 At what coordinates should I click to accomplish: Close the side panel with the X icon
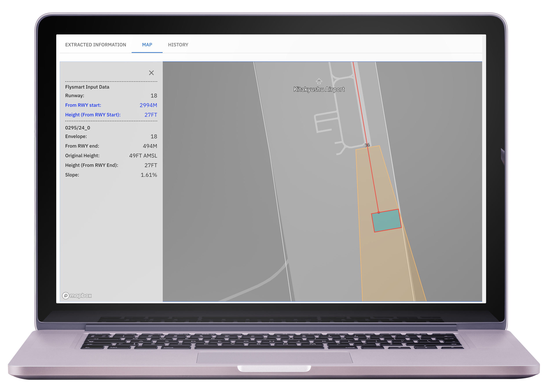151,73
